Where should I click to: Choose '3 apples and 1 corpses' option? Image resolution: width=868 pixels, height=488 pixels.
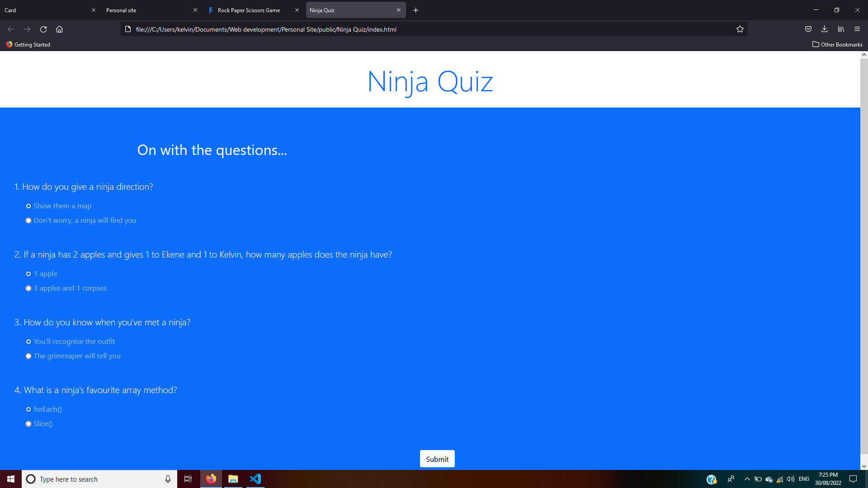pyautogui.click(x=28, y=288)
